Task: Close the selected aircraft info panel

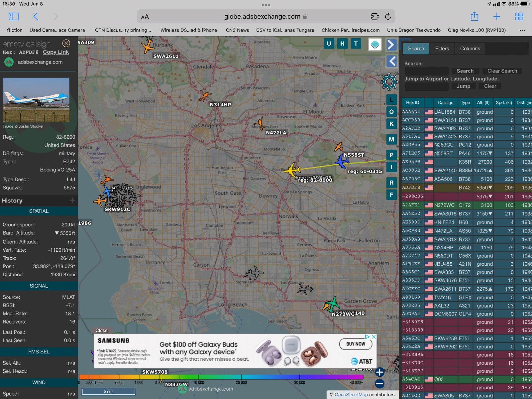Action: point(66,43)
